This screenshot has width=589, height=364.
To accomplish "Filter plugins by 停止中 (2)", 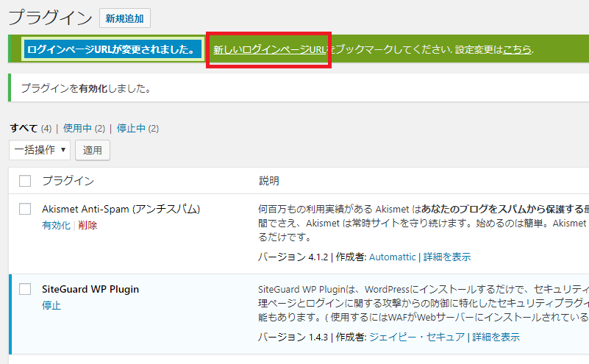I will point(138,129).
